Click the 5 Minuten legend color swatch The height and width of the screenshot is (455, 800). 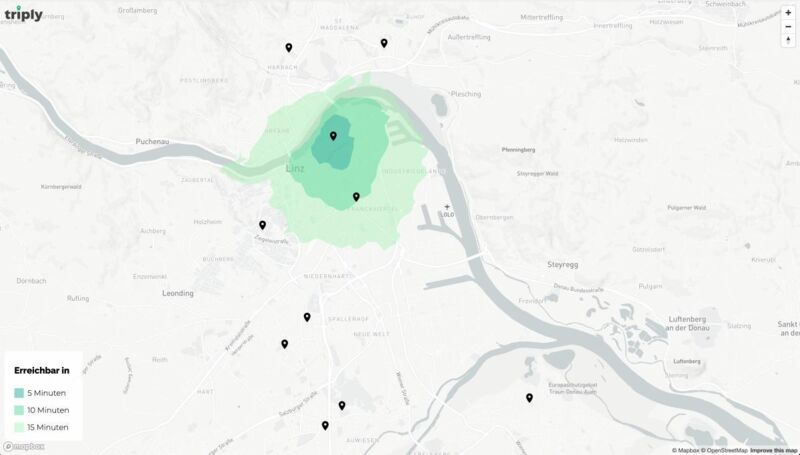(x=19, y=393)
